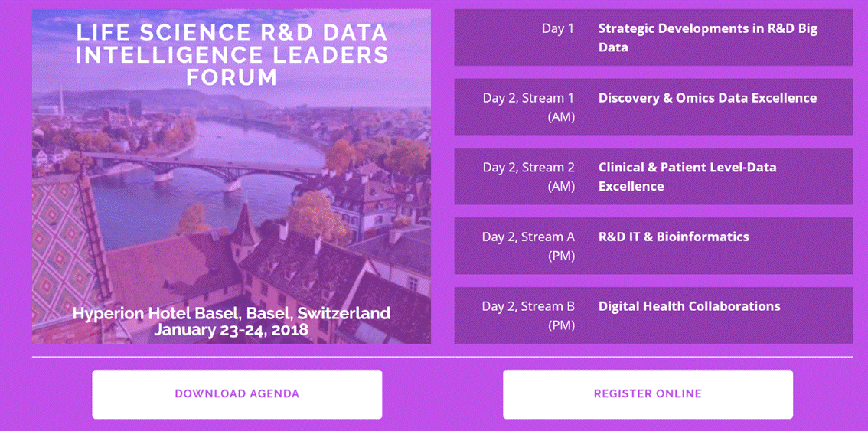Open Digital Health Collaborations session

click(x=689, y=306)
